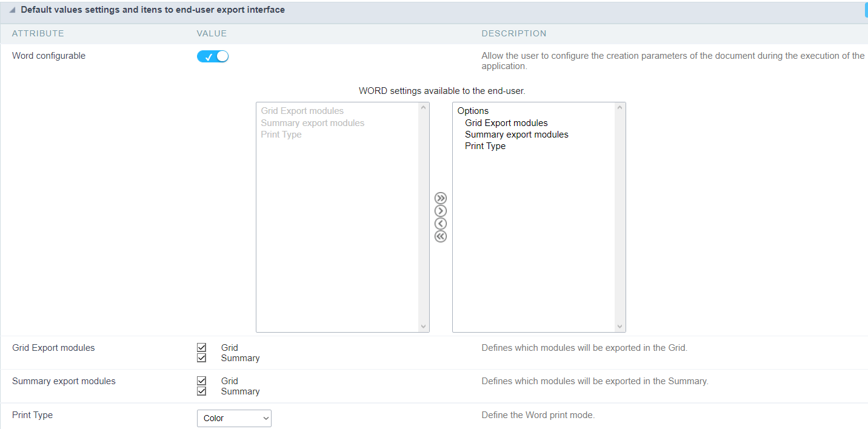Click scroll-down arrow of the right Options list
The width and height of the screenshot is (868, 429).
point(619,327)
